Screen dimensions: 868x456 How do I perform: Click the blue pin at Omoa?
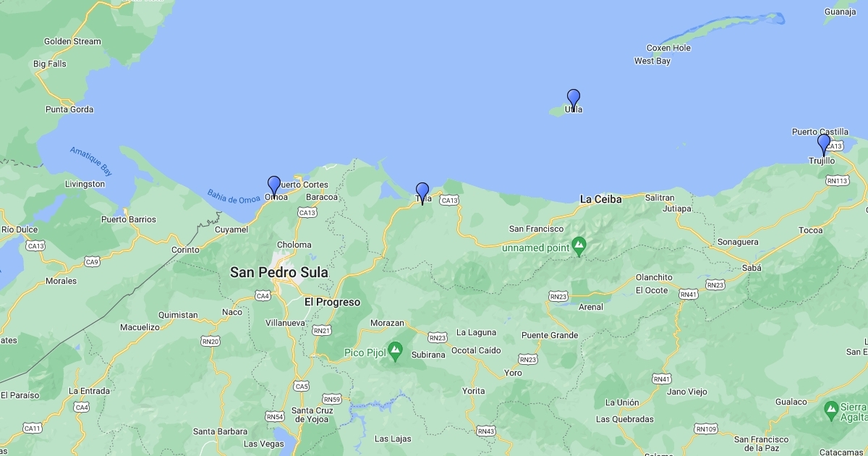pyautogui.click(x=274, y=185)
